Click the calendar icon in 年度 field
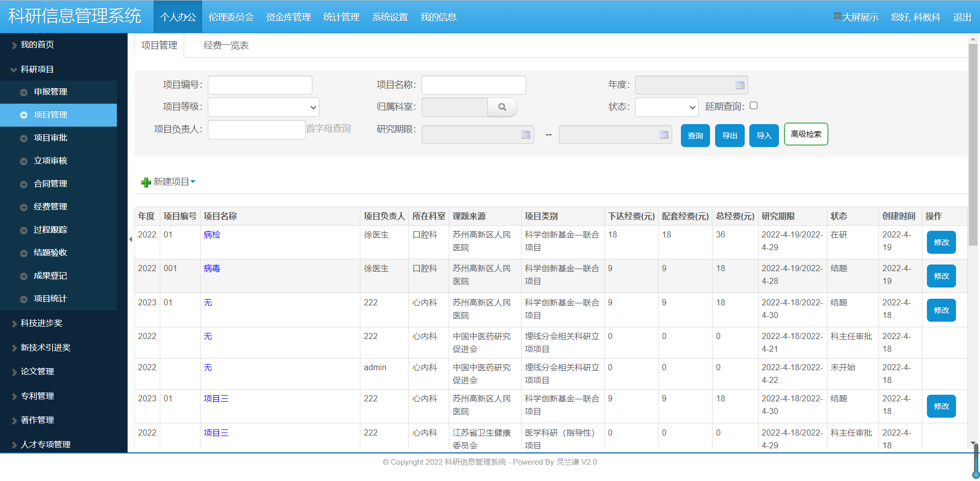Viewport: 980px width, 481px height. tap(740, 85)
